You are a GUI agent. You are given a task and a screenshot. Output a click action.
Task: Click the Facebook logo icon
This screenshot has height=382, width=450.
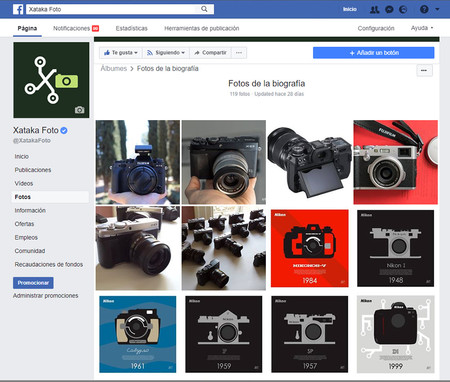point(18,9)
